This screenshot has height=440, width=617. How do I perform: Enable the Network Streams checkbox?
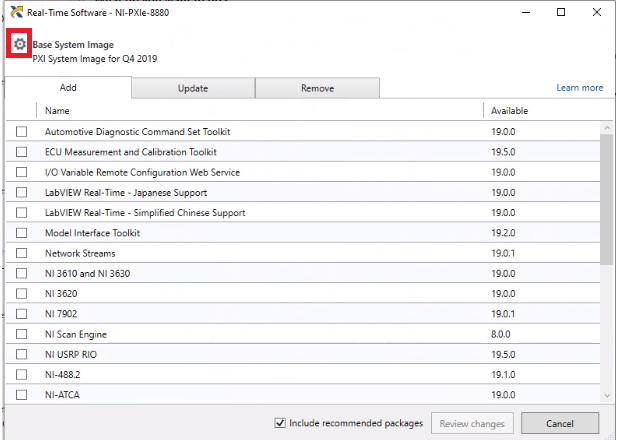21,253
